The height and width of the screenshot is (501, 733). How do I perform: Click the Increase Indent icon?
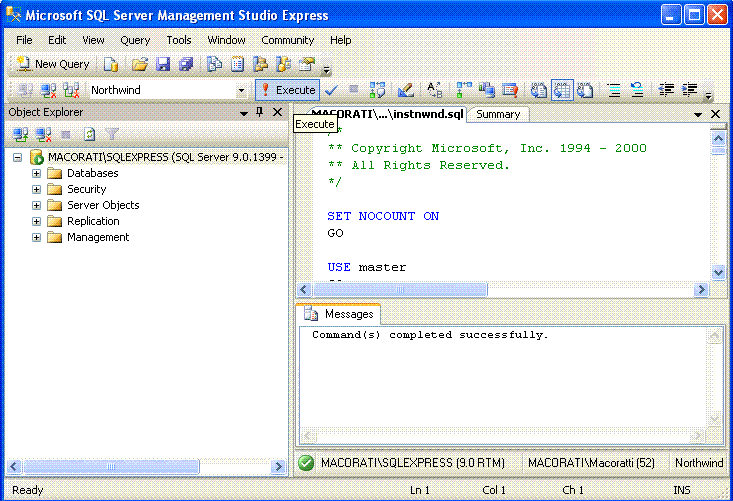[x=690, y=90]
